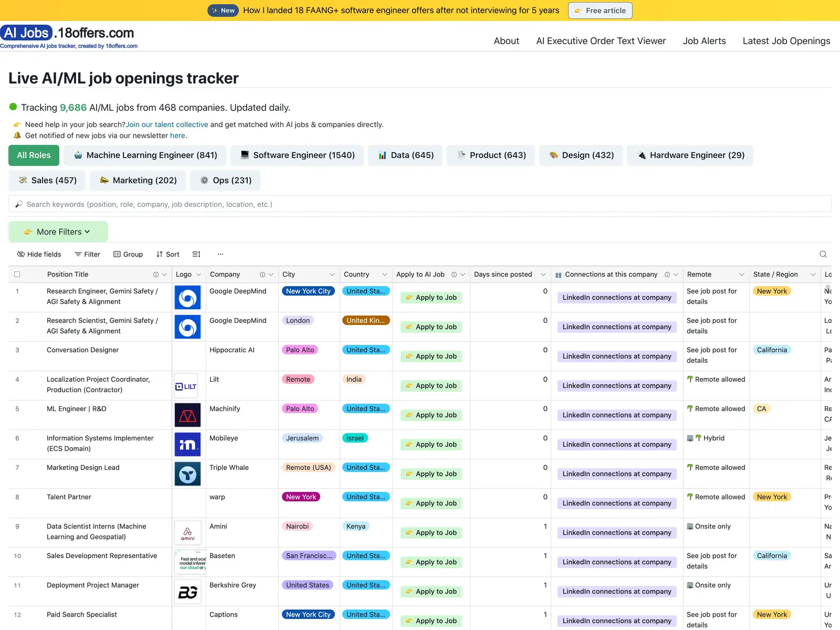Click the Amini logo thumbnail
Image resolution: width=840 pixels, height=630 pixels.
click(x=187, y=533)
